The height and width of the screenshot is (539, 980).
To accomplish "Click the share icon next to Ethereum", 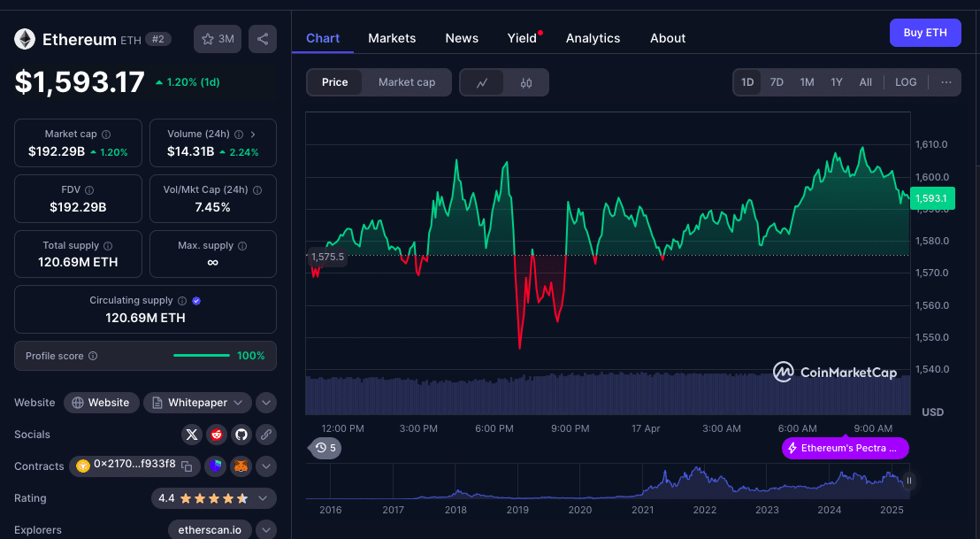I will 262,39.
